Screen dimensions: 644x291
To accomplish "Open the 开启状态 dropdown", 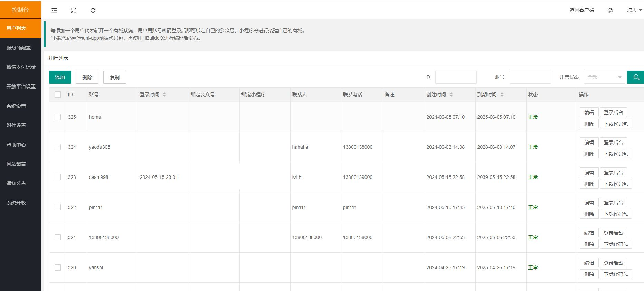I will point(604,77).
